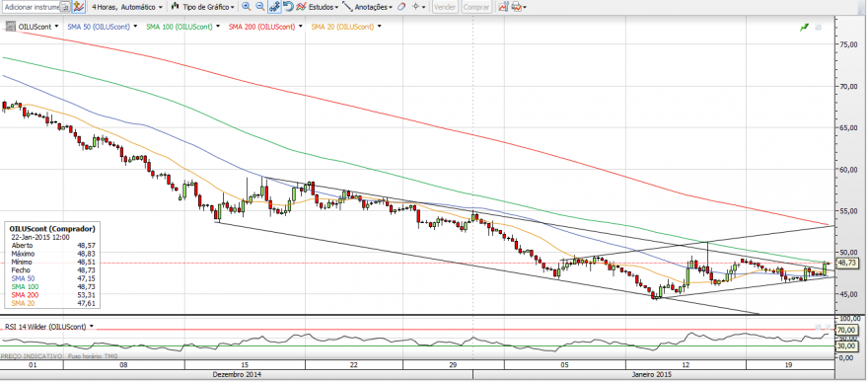Open the instrument list icon beside search

pyautogui.click(x=65, y=7)
